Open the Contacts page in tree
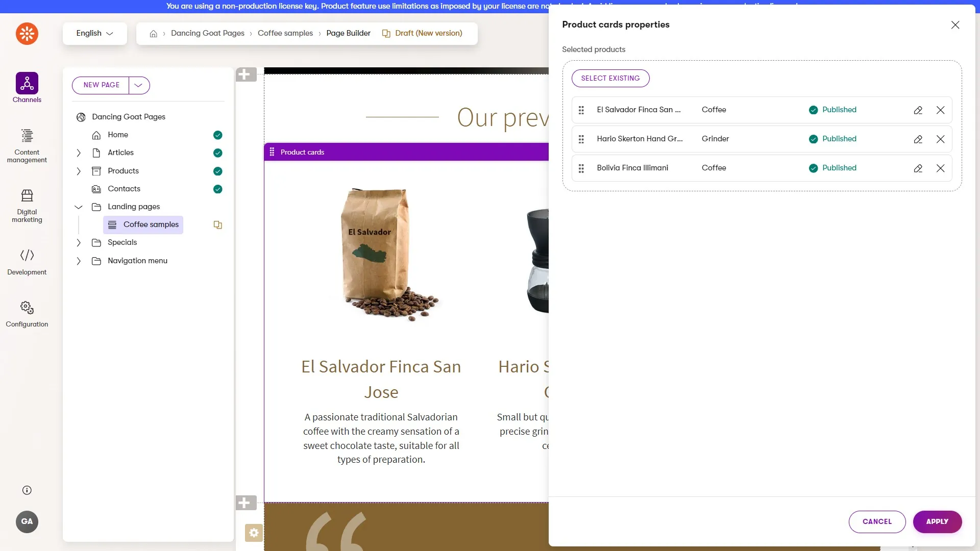This screenshot has height=551, width=980. 124,189
